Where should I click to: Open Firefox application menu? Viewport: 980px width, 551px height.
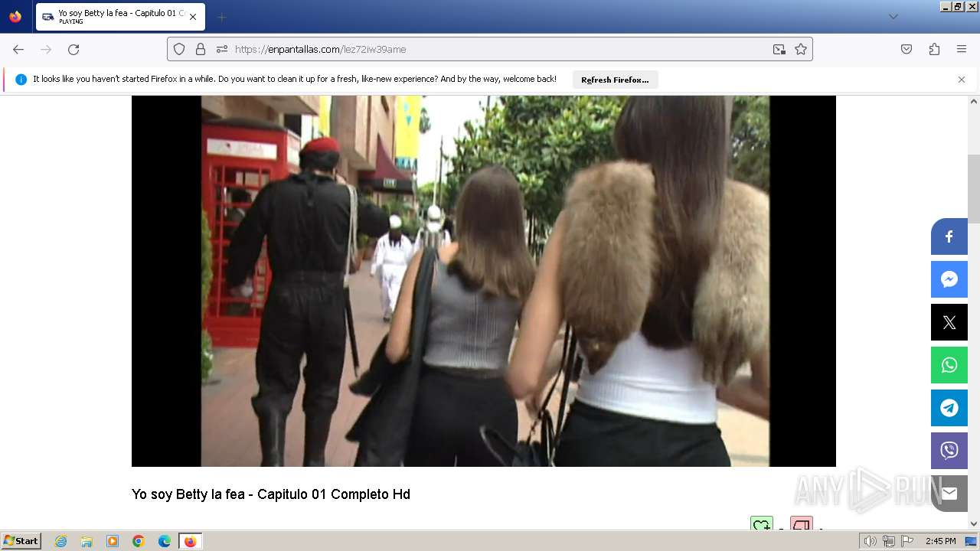click(x=962, y=49)
